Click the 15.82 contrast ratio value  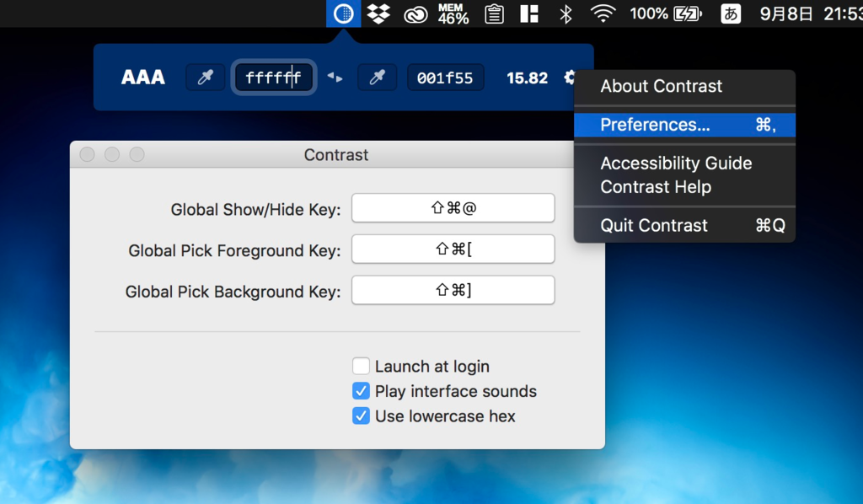(528, 78)
